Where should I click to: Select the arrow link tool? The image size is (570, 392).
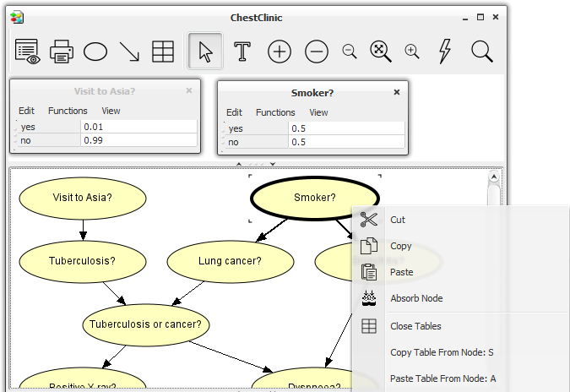129,52
